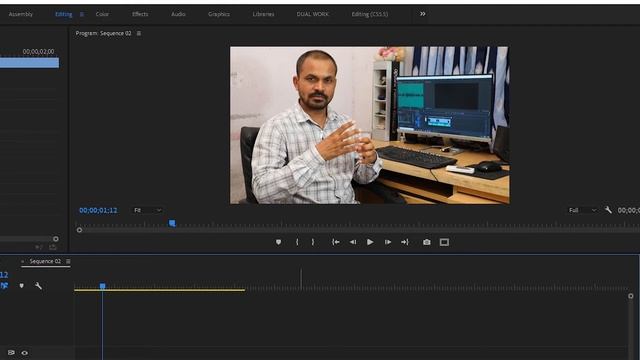Switch to the Libraries workspace
The image size is (640, 360).
(263, 14)
